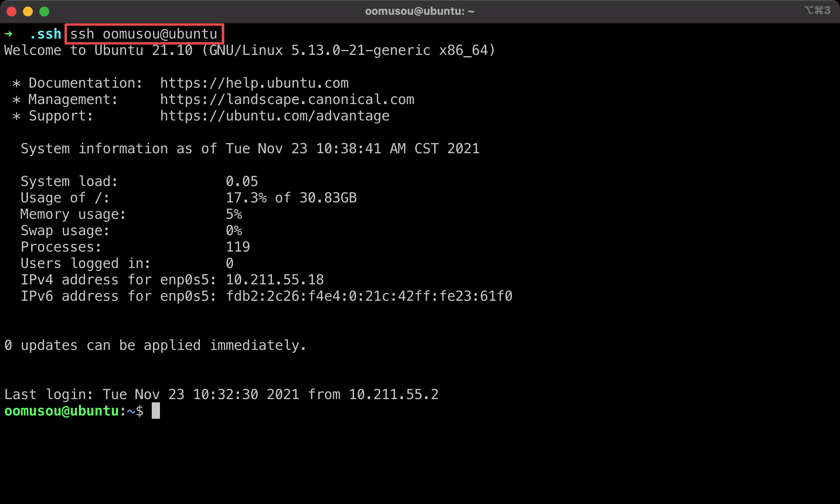The height and width of the screenshot is (504, 840).
Task: Click the Processes count 119
Action: [x=238, y=247]
